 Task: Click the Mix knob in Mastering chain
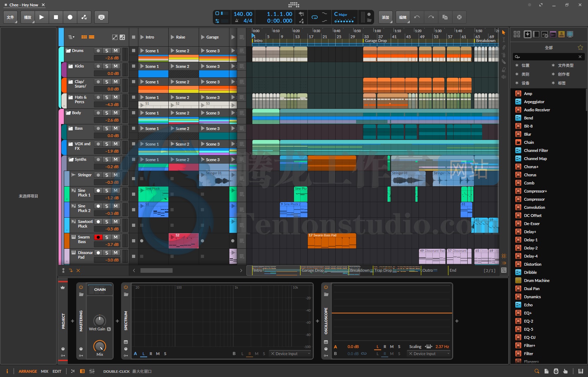pos(100,346)
